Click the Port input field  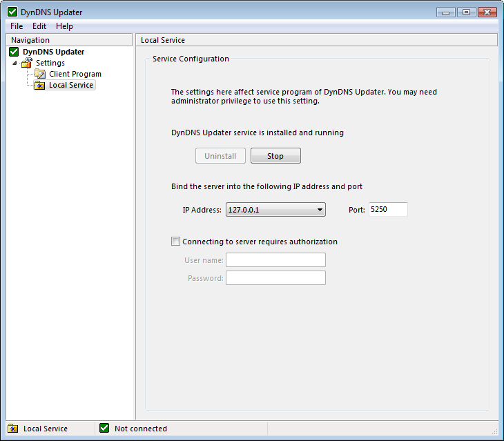(387, 210)
